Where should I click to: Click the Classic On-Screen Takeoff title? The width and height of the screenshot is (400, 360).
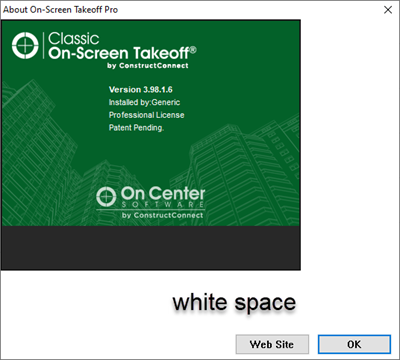(x=122, y=46)
